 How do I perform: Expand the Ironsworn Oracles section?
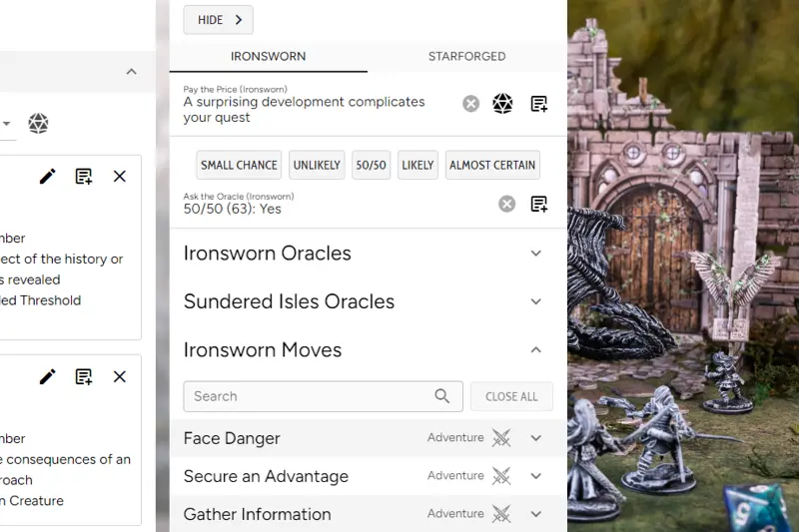click(536, 254)
